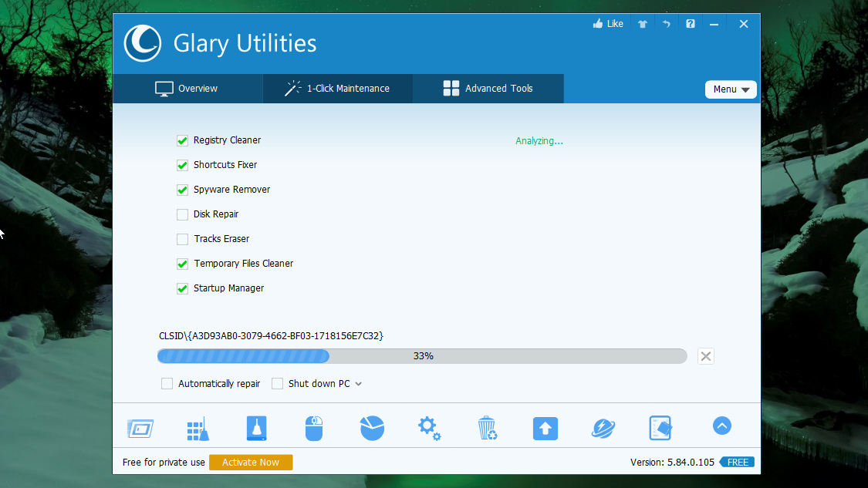The width and height of the screenshot is (868, 488).
Task: Open the software update up-arrow icon
Action: [545, 428]
